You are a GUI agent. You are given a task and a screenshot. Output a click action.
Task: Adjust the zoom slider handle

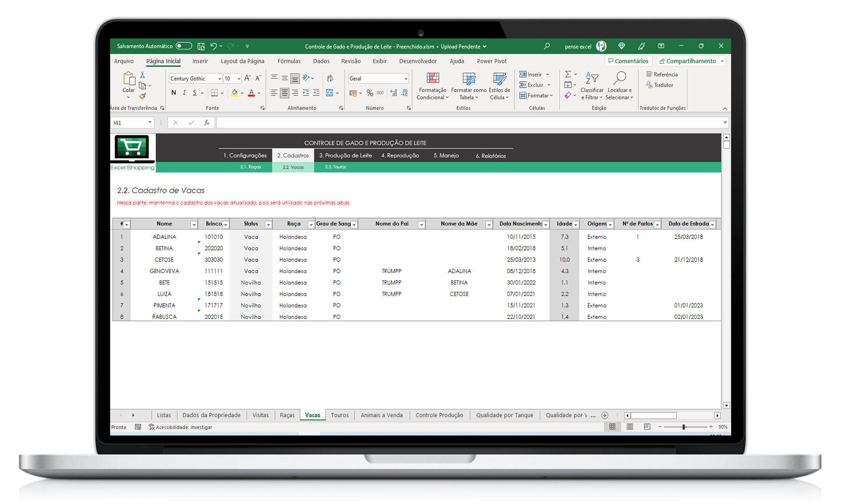tap(683, 426)
